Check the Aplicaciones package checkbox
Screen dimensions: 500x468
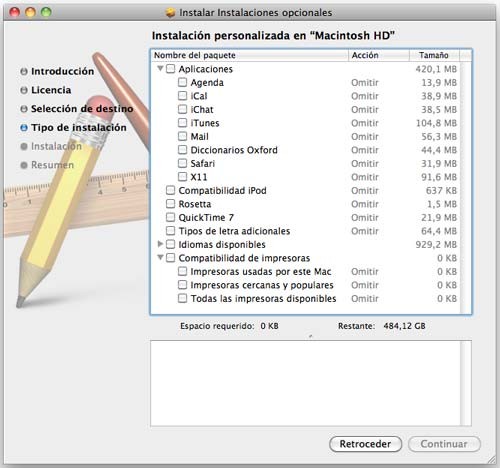click(170, 69)
